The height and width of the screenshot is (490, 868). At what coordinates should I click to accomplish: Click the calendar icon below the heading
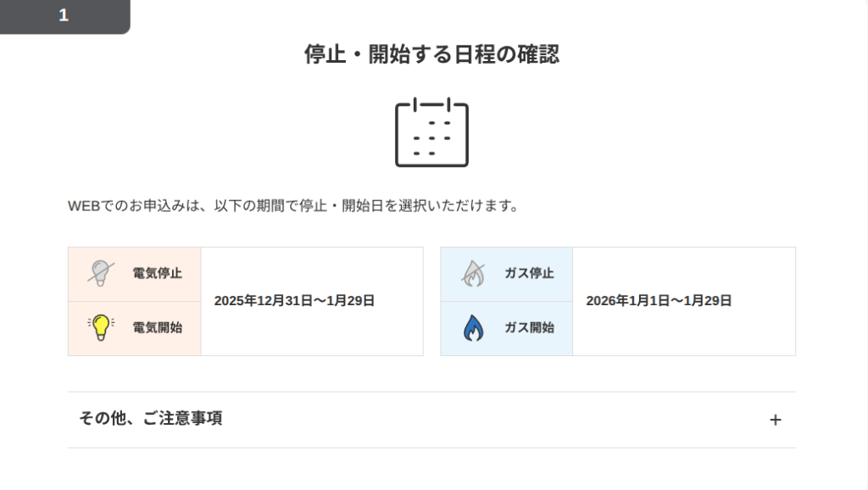point(431,132)
